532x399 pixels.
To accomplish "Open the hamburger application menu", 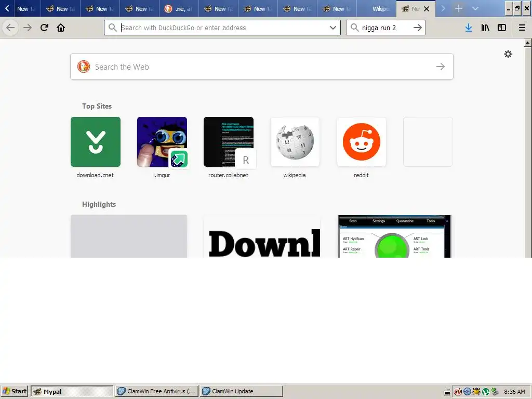I will 522,28.
